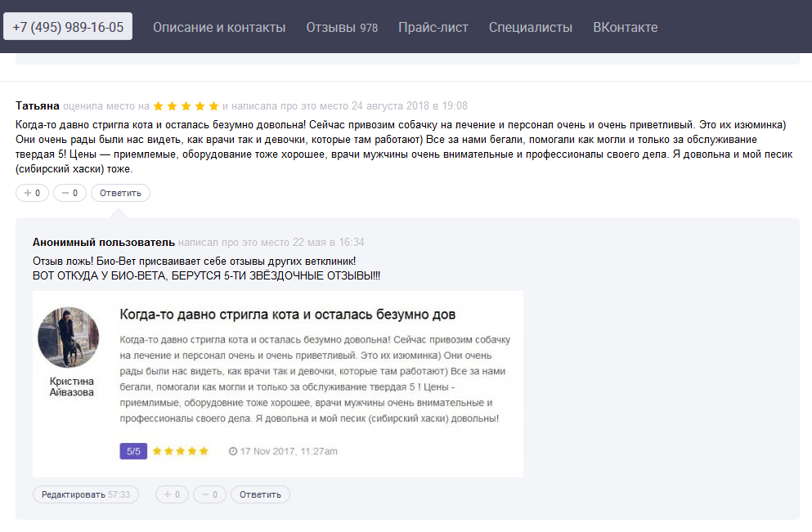The image size is (812, 532).
Task: Click text Отзыв ложь! Био-Вет присваивает
Action: point(194,262)
